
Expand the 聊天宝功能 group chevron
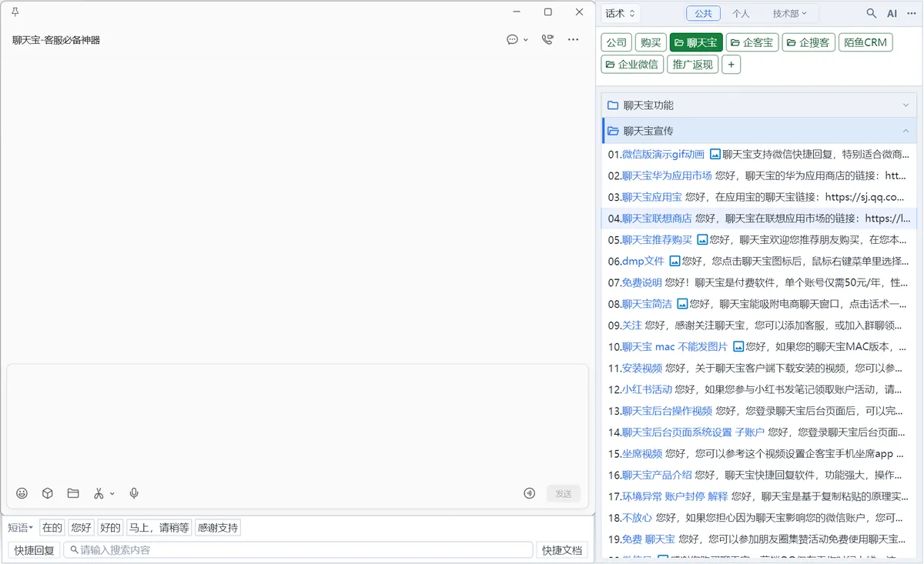click(906, 105)
